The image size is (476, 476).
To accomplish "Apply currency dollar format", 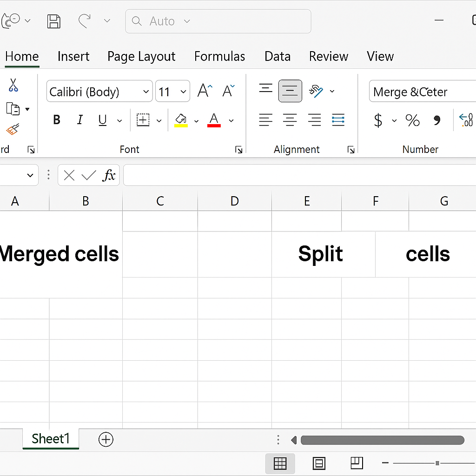I will click(378, 120).
